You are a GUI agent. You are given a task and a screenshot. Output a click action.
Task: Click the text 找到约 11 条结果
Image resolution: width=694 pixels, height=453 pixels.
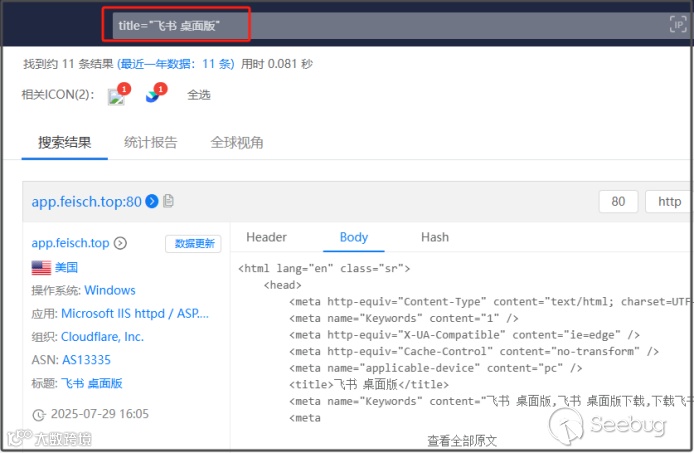[69, 64]
